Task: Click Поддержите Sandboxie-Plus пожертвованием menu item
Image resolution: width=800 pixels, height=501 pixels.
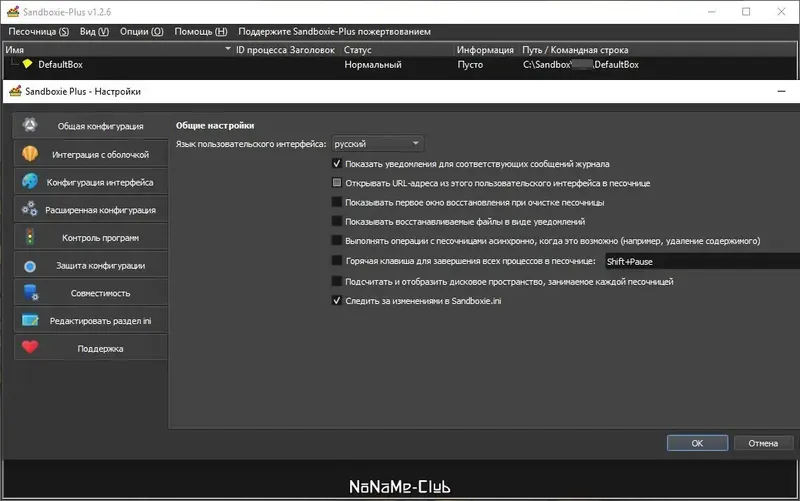Action: tap(334, 32)
